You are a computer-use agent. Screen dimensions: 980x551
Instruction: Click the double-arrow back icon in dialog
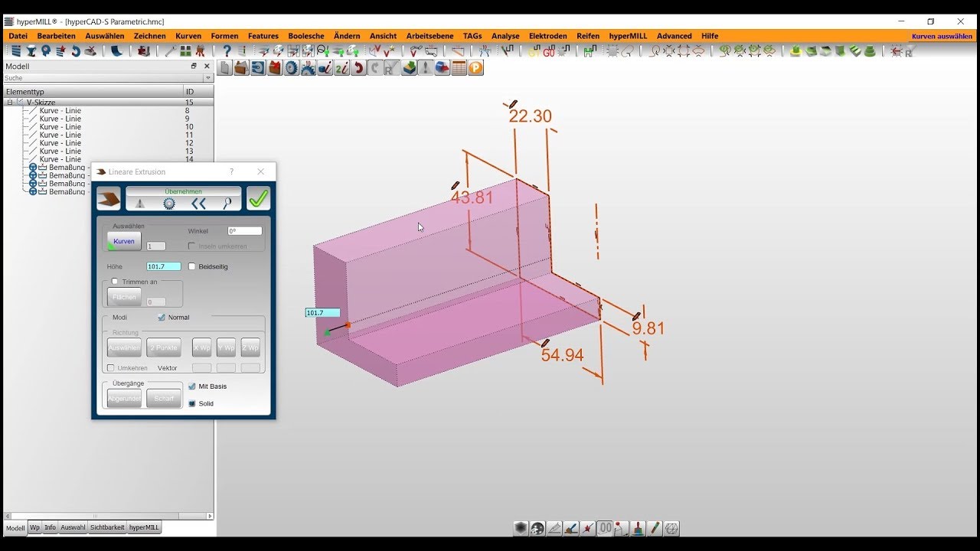point(198,204)
